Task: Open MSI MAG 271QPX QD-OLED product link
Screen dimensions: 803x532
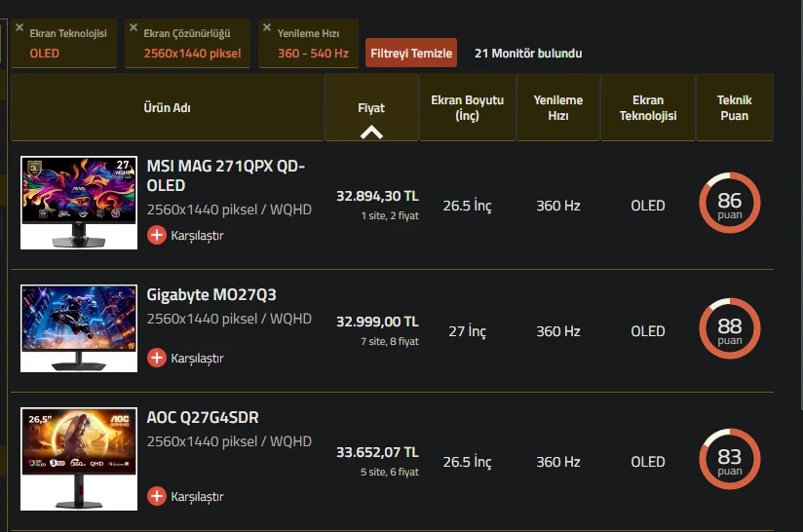Action: (x=225, y=175)
